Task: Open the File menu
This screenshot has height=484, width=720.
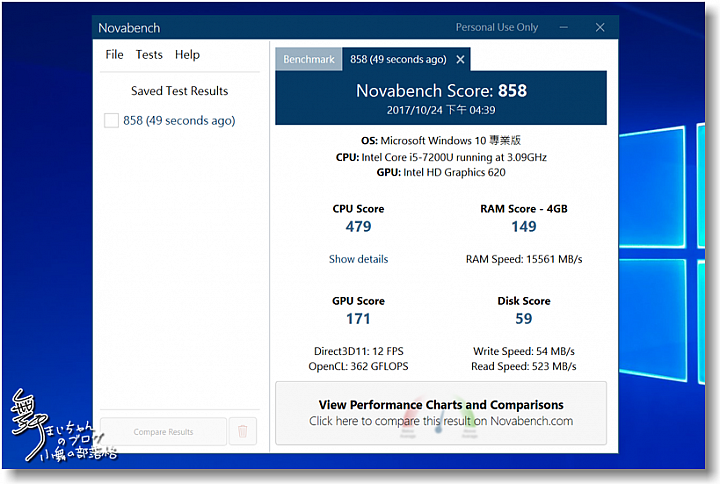Action: pyautogui.click(x=114, y=55)
